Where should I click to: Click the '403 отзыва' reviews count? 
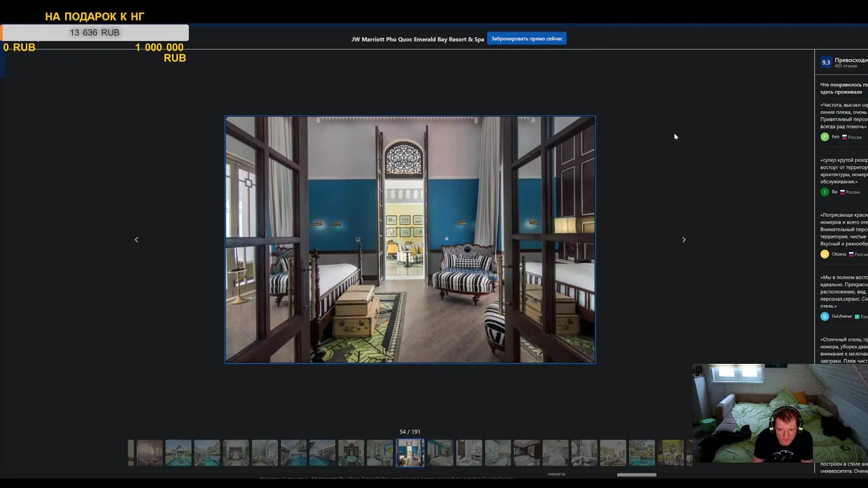pyautogui.click(x=846, y=66)
